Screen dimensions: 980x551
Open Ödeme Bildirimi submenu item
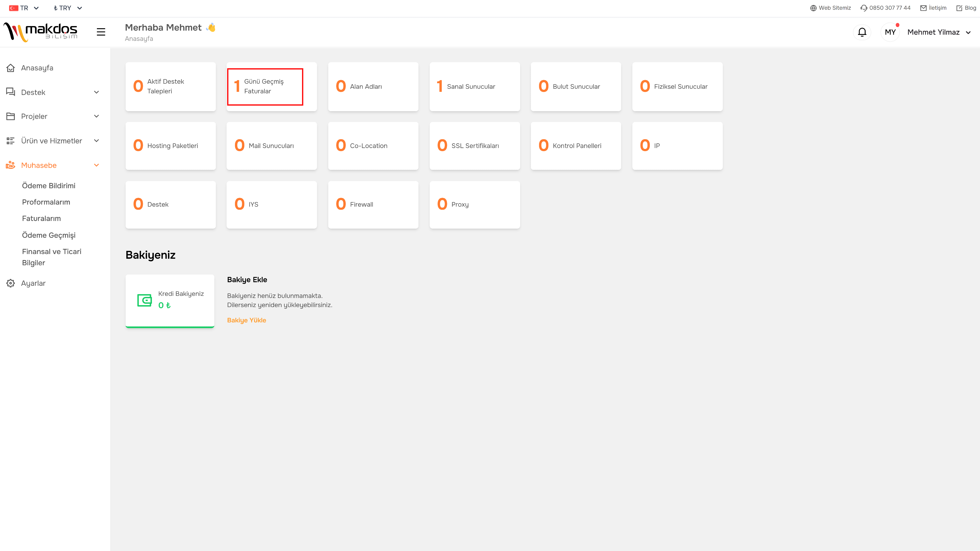(49, 186)
